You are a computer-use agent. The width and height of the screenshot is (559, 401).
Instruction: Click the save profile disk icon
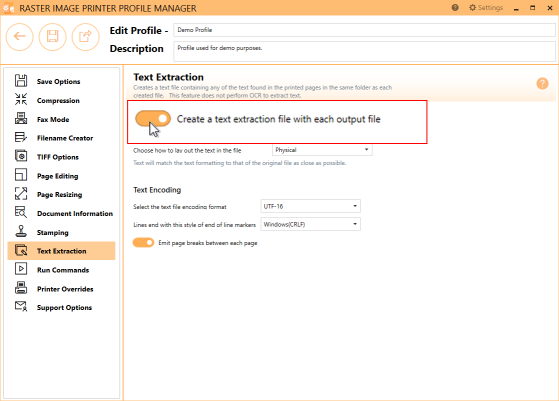52,36
